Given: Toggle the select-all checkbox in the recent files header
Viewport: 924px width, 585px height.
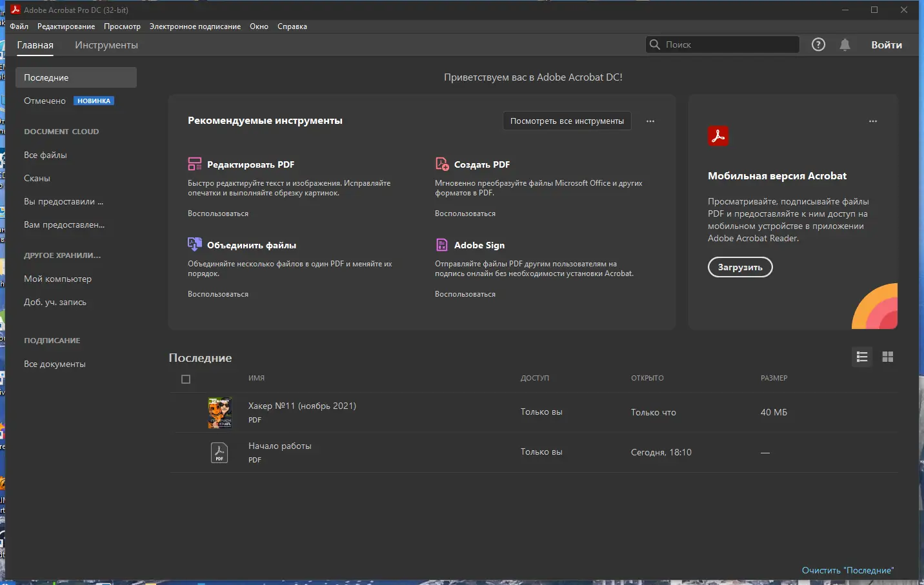Looking at the screenshot, I should 186,379.
